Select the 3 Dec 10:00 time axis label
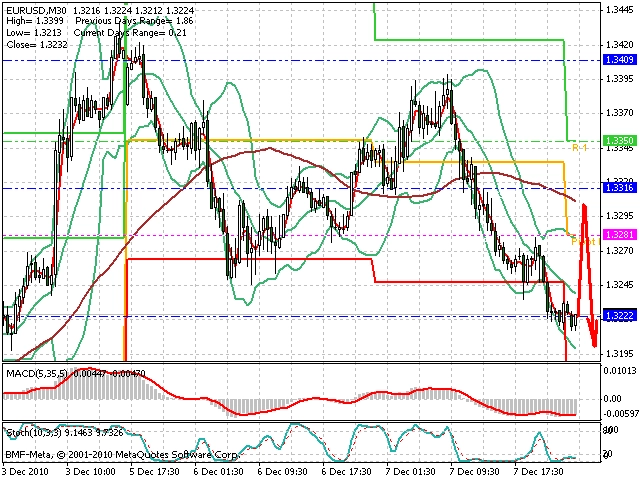This screenshot has width=640, height=480. (x=91, y=471)
